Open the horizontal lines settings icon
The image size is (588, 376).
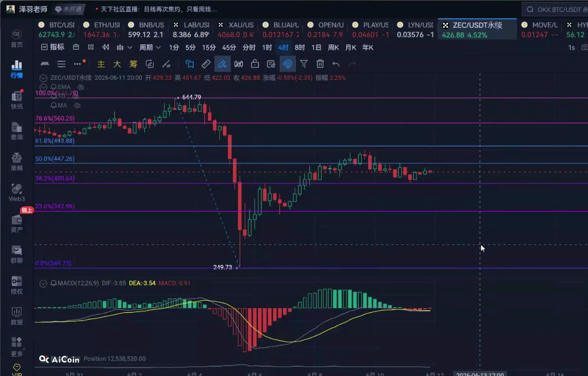coord(61,64)
